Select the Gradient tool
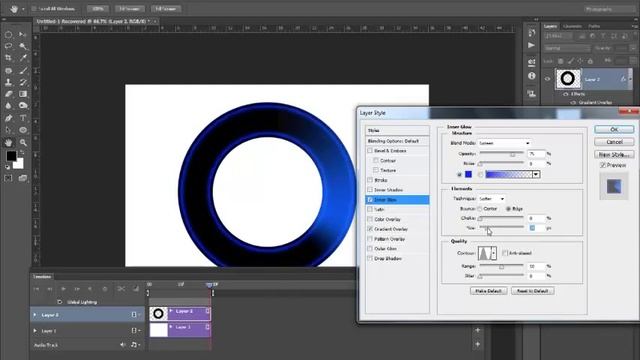Viewport: 640px width, 360px height. click(x=23, y=94)
